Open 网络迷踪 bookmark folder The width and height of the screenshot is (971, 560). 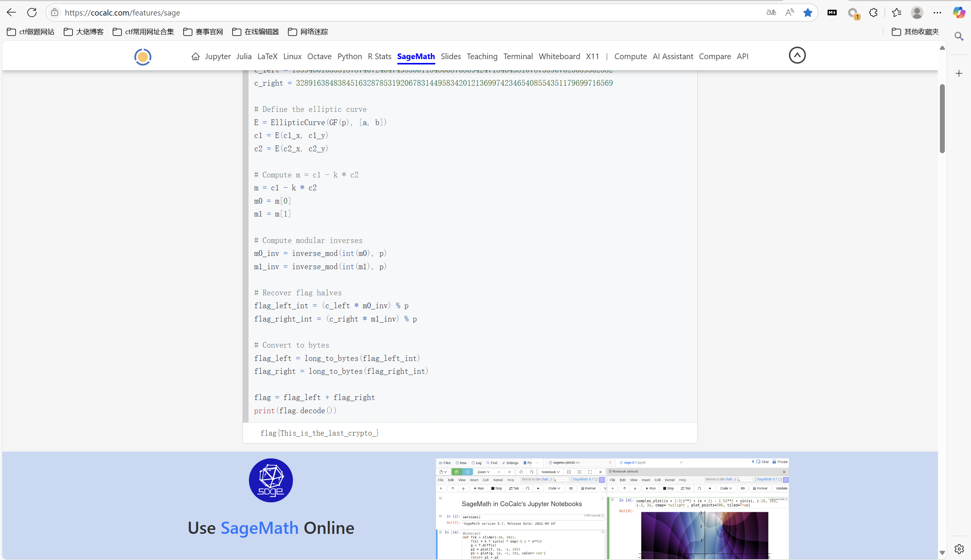click(308, 31)
